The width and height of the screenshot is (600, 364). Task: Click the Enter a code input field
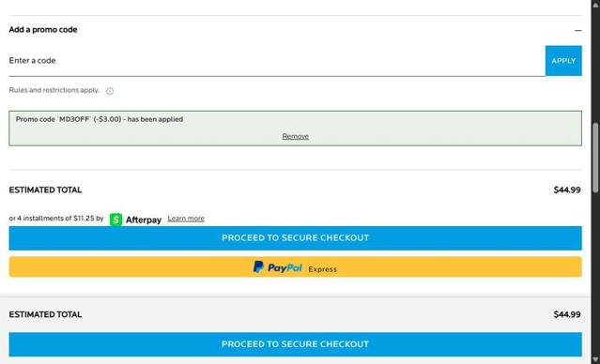[277, 61]
